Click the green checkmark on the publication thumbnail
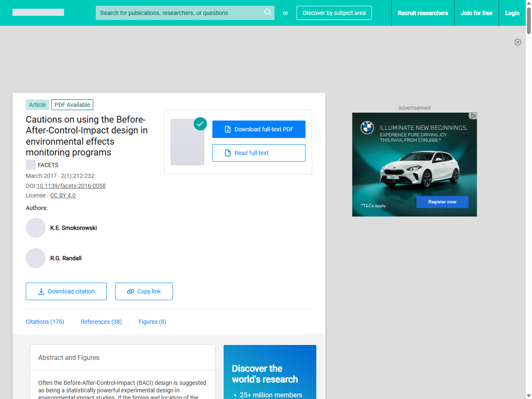532x399 pixels. (x=200, y=124)
